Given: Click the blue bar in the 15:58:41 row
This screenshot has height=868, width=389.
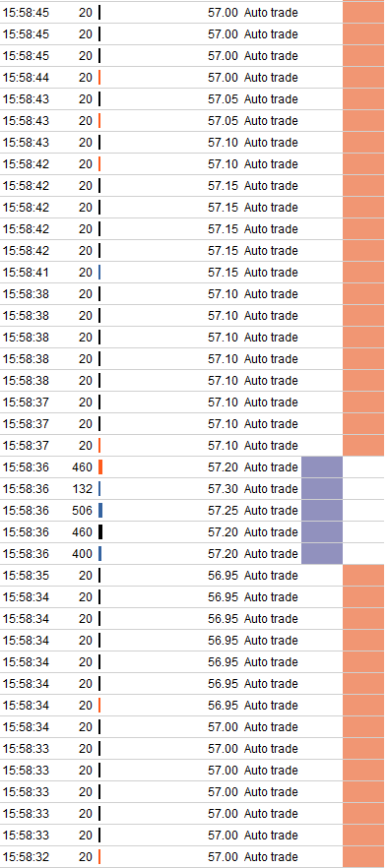Looking at the screenshot, I should pyautogui.click(x=99, y=273).
